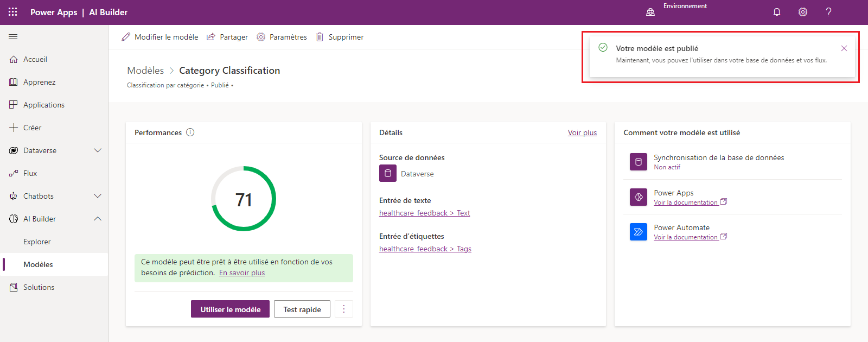Click the Partager share icon

pos(211,37)
